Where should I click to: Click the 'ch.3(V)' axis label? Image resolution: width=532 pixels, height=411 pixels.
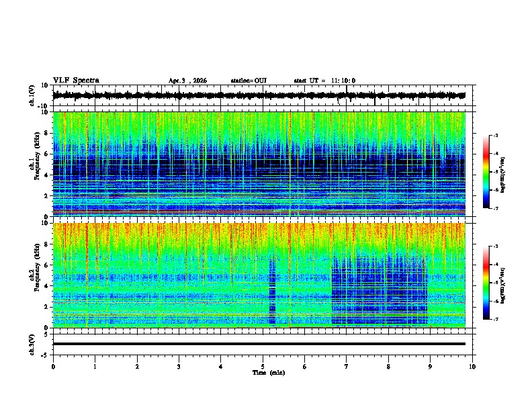[x=32, y=345]
